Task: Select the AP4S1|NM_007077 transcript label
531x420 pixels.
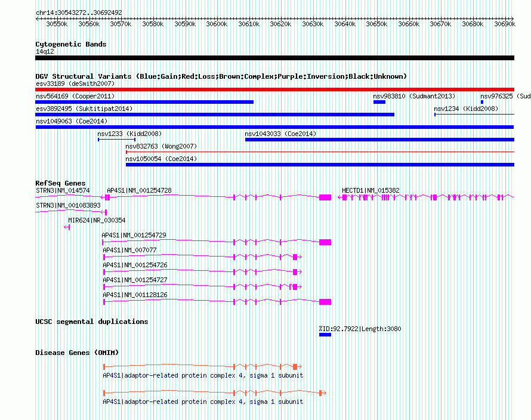Action: click(129, 250)
